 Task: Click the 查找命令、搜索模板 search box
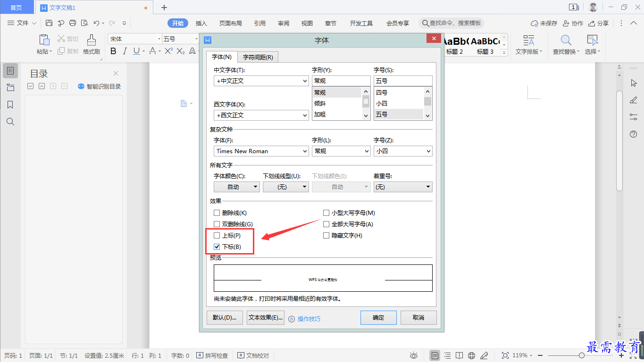click(452, 23)
